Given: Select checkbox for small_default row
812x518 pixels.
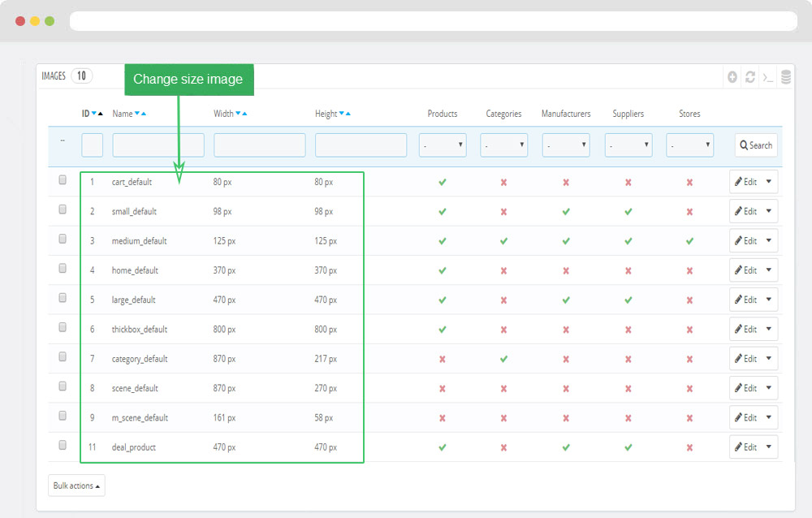Looking at the screenshot, I should [63, 209].
